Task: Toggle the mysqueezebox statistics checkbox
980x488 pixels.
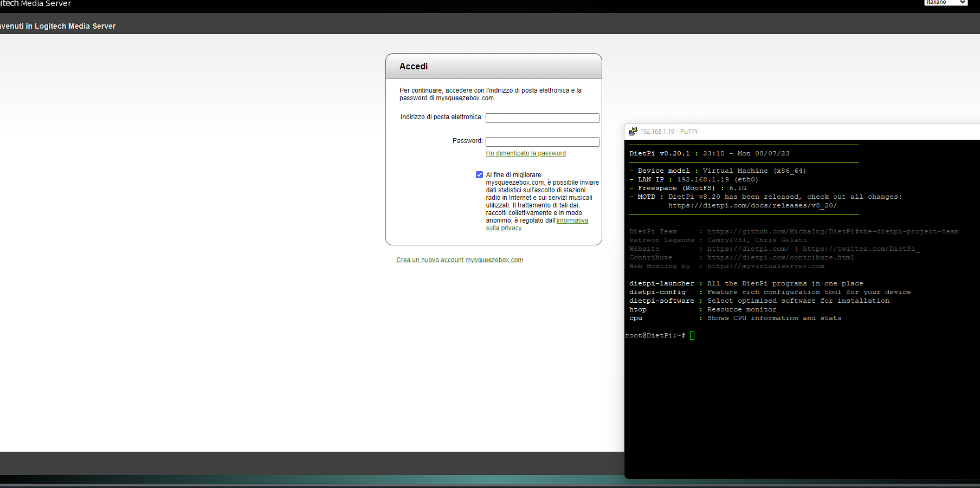Action: [x=479, y=174]
